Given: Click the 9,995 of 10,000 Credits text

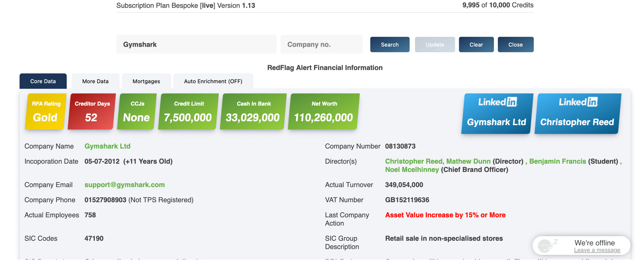Looking at the screenshot, I should 498,5.
